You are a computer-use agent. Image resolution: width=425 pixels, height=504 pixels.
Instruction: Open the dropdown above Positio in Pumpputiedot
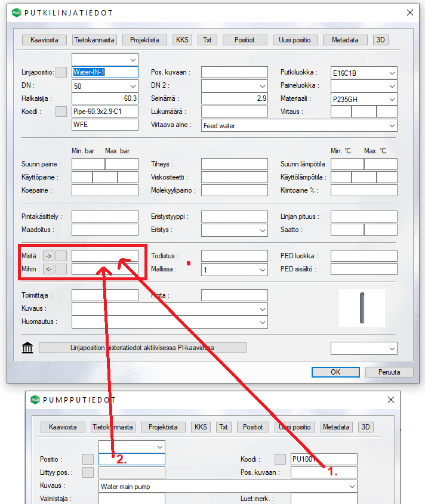(x=131, y=447)
